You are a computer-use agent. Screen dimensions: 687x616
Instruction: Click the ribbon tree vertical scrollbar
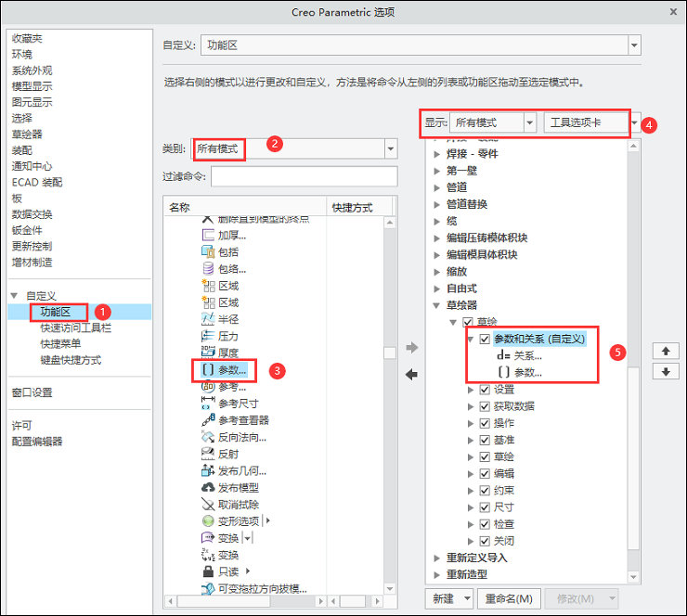(633, 362)
